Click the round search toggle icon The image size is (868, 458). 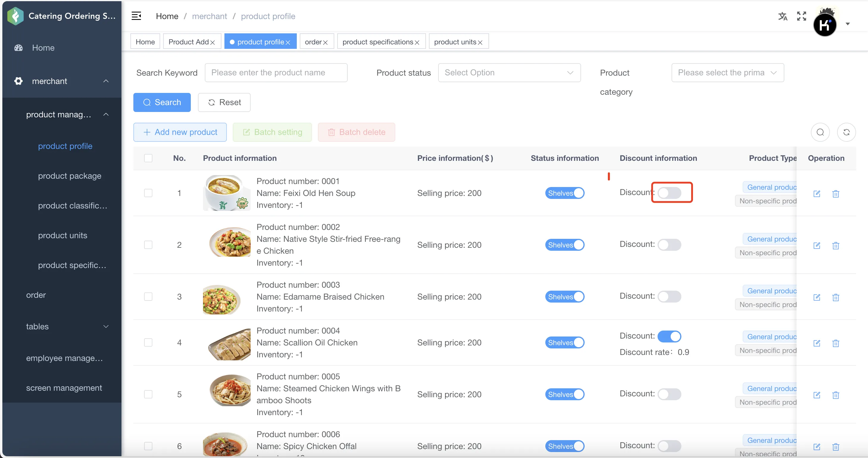820,132
